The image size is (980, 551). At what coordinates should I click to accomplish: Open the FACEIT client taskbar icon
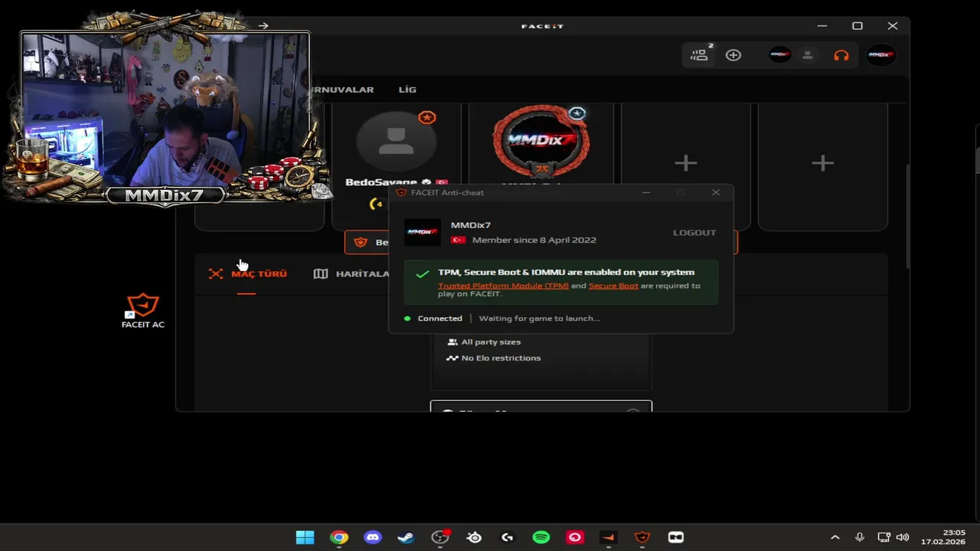[609, 537]
